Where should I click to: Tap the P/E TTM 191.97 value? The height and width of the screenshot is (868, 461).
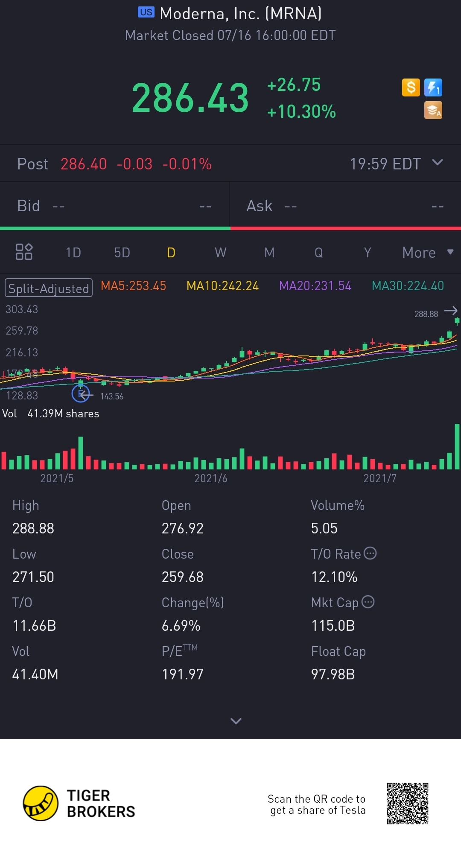click(x=183, y=674)
